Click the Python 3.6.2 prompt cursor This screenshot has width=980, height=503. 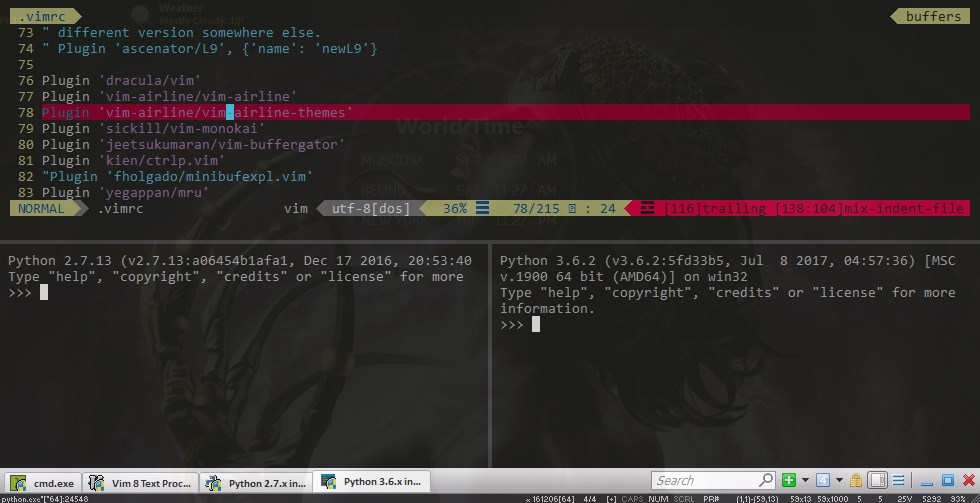[536, 324]
